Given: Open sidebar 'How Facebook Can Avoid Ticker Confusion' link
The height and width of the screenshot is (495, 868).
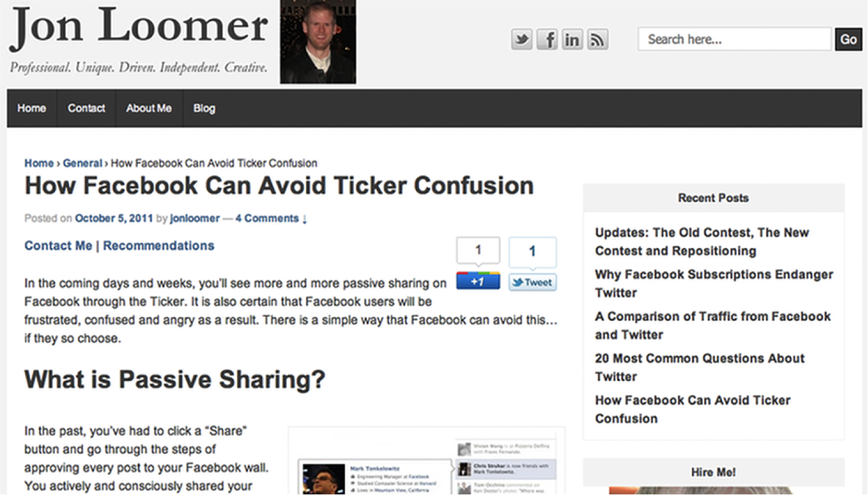Looking at the screenshot, I should point(692,409).
